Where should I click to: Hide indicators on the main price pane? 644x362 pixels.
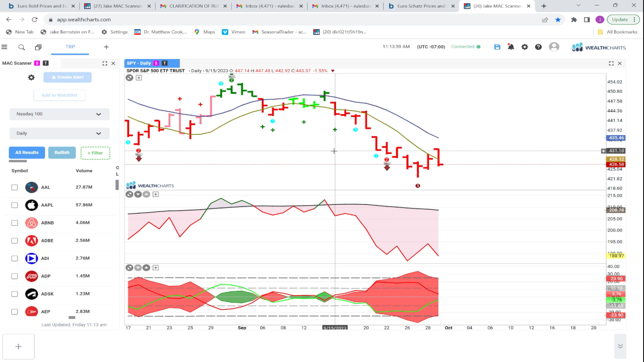point(129,78)
